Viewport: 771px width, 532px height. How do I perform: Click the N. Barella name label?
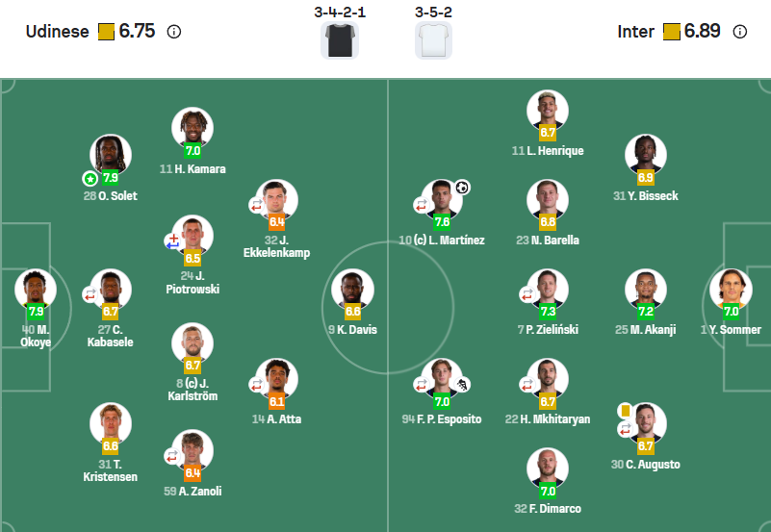click(547, 240)
